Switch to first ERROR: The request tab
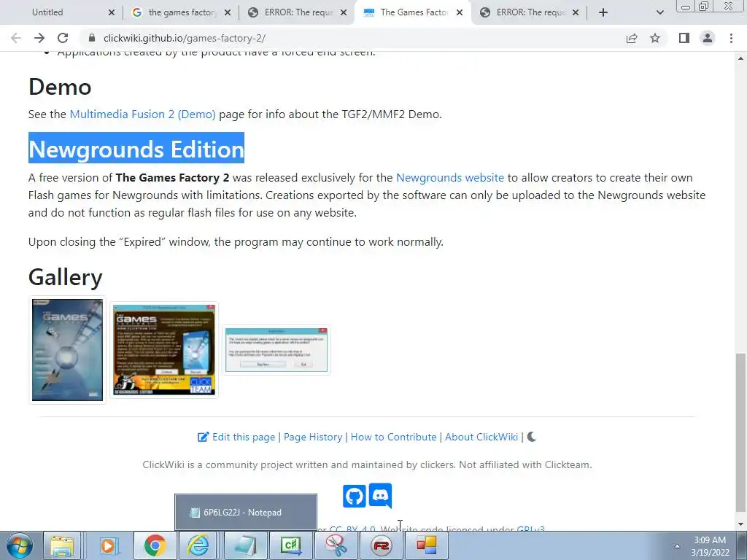 pyautogui.click(x=298, y=12)
